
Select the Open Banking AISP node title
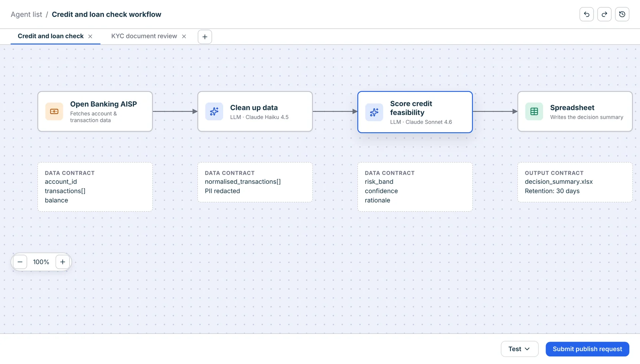click(x=104, y=104)
